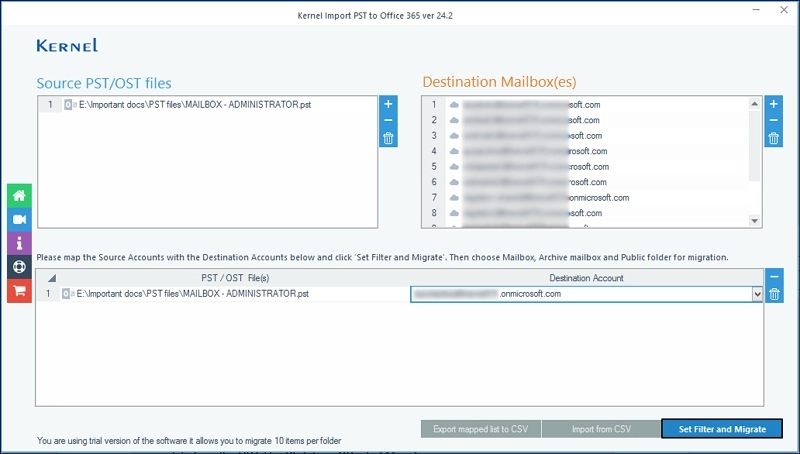Select destination mailbox row 6

[585, 182]
